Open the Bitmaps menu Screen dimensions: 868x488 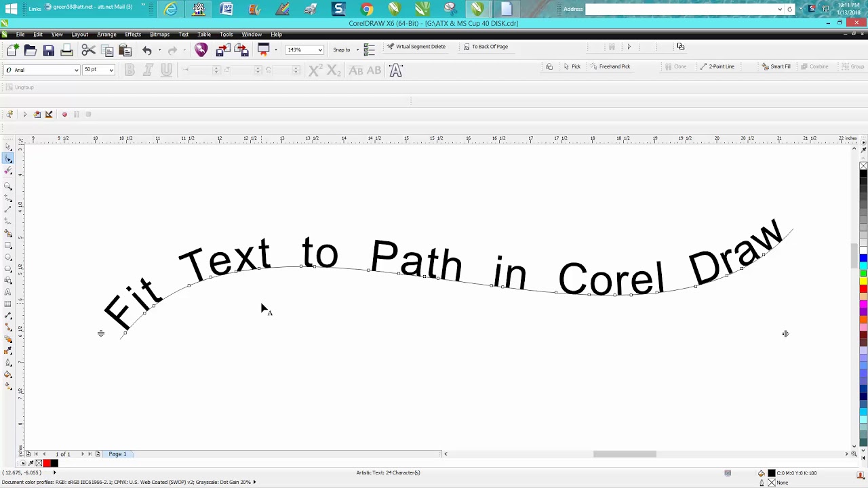pos(159,35)
